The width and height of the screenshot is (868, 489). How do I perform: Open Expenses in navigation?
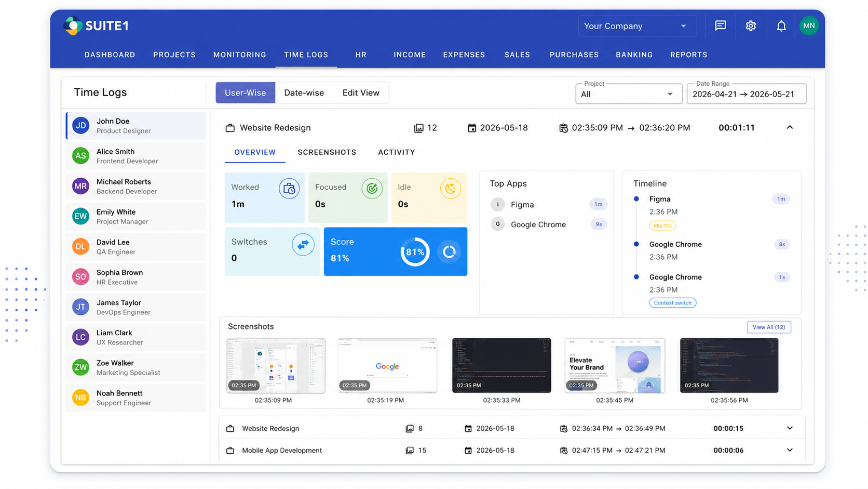pos(464,55)
